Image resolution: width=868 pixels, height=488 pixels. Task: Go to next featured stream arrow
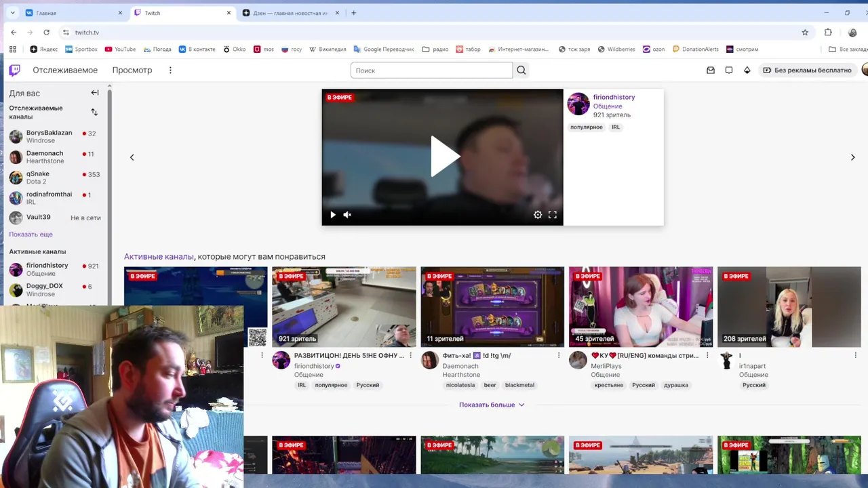[x=852, y=157]
